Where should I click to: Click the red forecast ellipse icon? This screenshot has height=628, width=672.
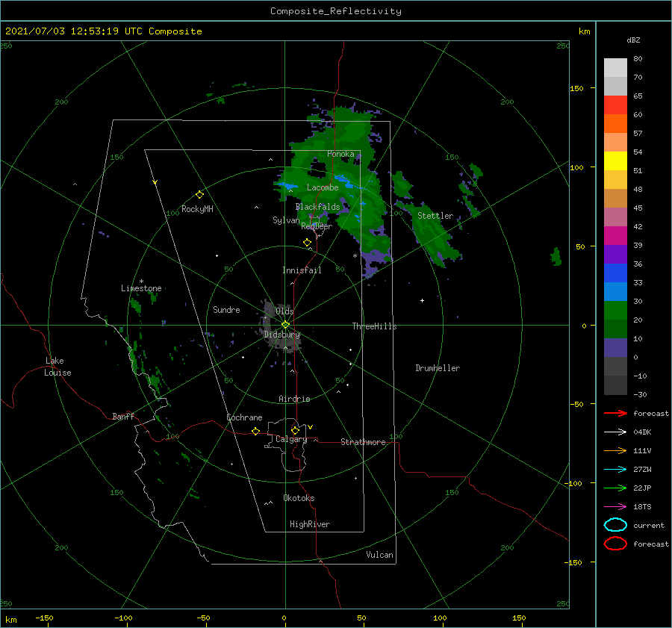click(615, 544)
